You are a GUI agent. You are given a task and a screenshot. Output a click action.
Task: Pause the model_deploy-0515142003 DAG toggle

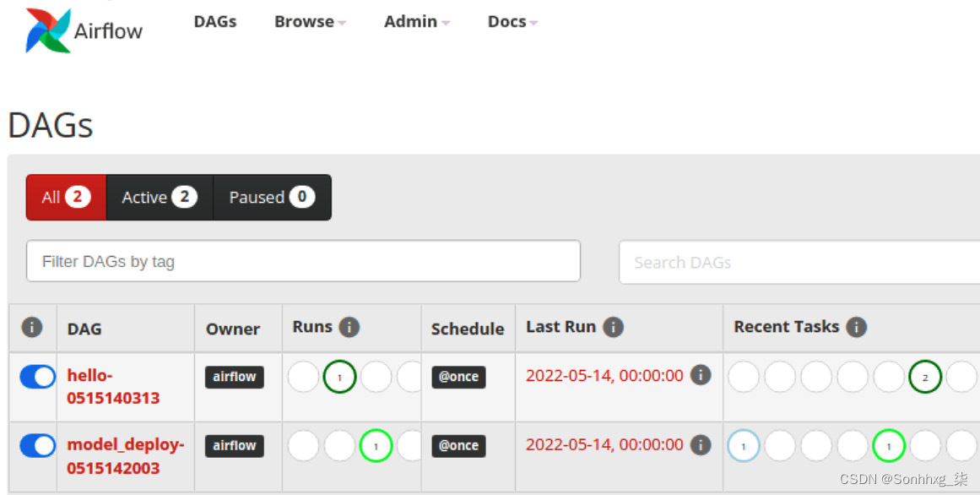coord(37,445)
